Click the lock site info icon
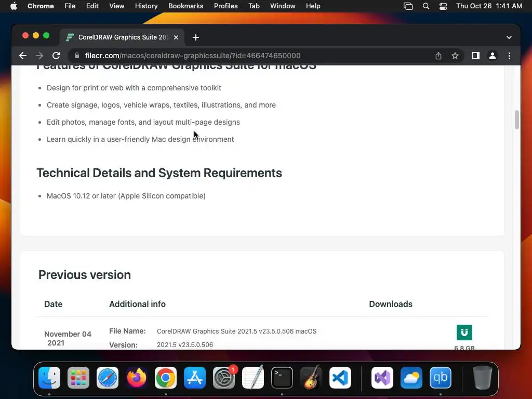 pos(77,56)
